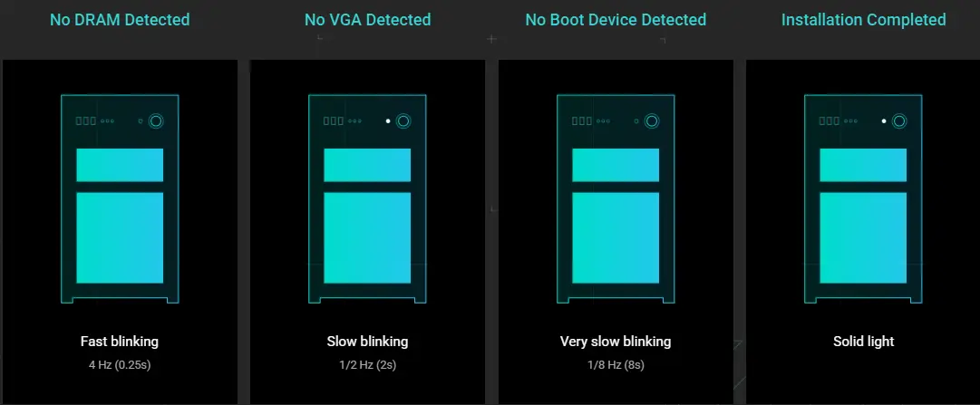Select the Installation Completed heading
Screen dimensions: 980x405
tap(863, 19)
